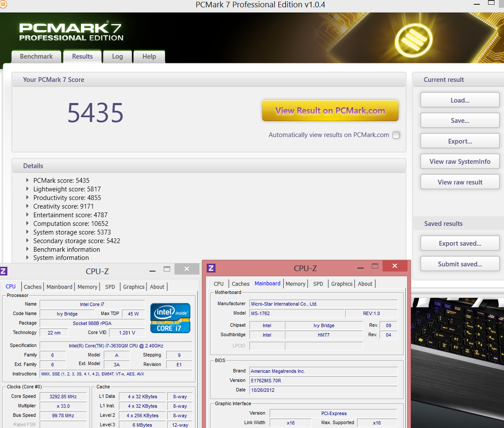Expand the Creativity score: 9171 detail
The image size is (504, 428).
pos(27,206)
